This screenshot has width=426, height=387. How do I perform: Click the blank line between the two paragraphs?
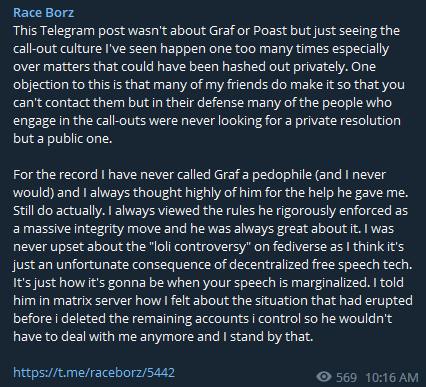[213, 157]
